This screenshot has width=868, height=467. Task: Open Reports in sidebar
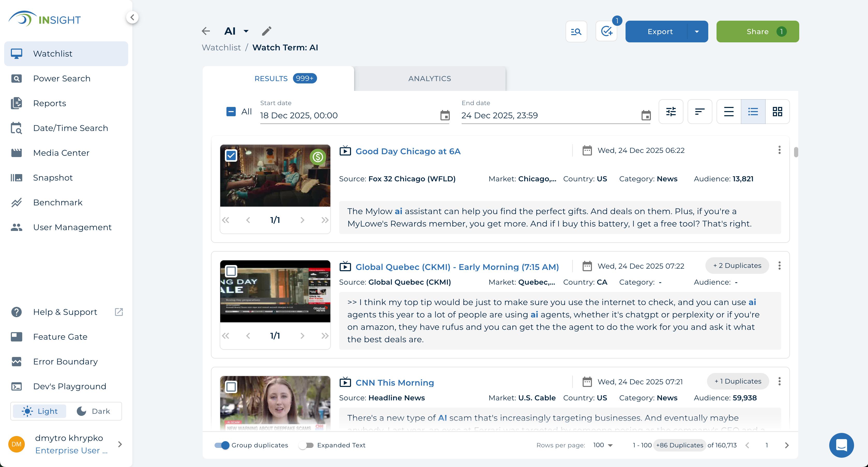66,103
